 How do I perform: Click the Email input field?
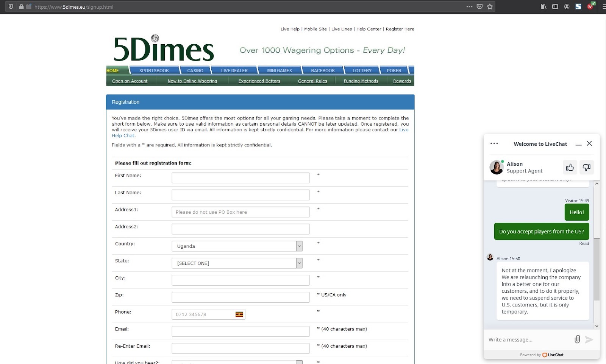241,331
